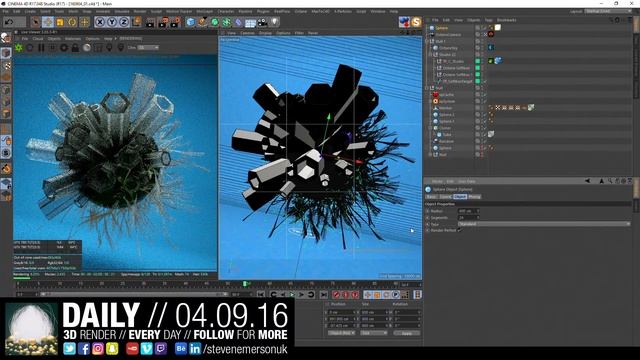Click the red Record keyframe button
Screen dimensions: 640x360
point(336,294)
